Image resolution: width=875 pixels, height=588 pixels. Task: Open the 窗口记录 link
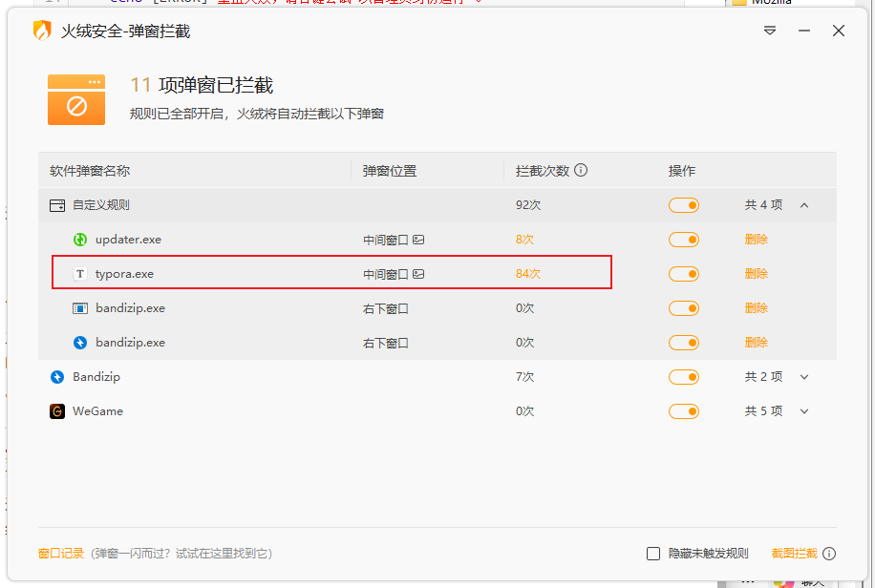coord(61,554)
